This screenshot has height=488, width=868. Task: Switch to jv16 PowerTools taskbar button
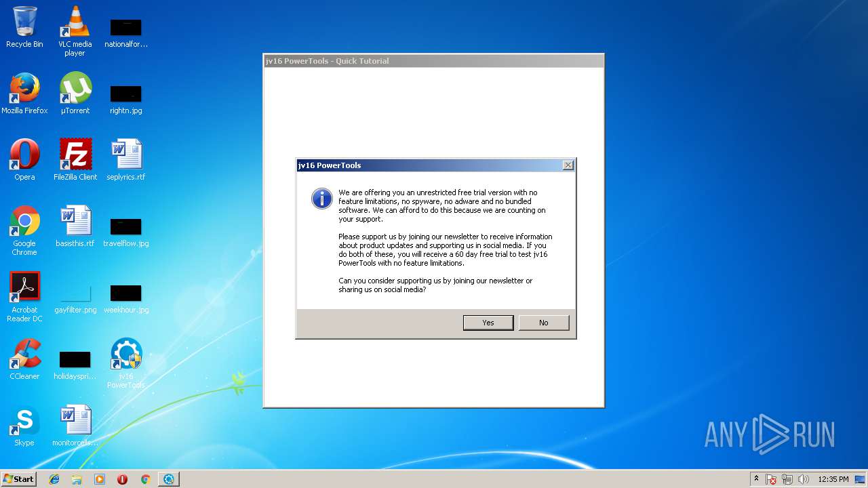point(169,479)
